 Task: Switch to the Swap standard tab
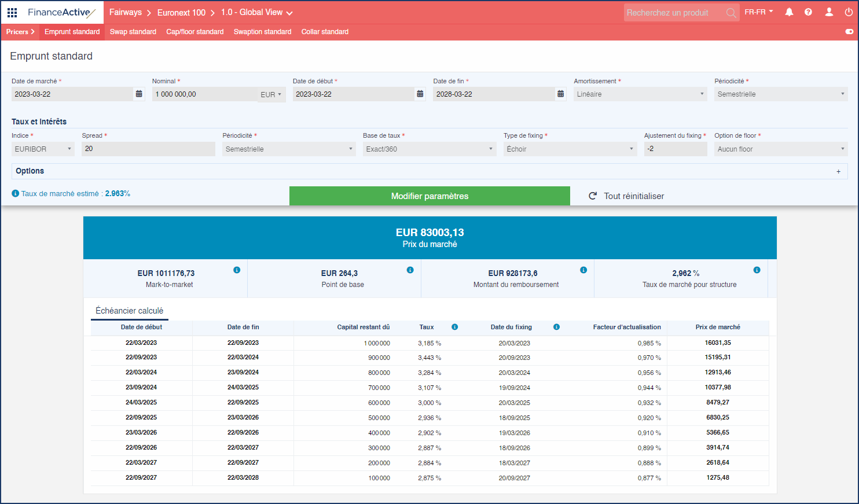133,32
